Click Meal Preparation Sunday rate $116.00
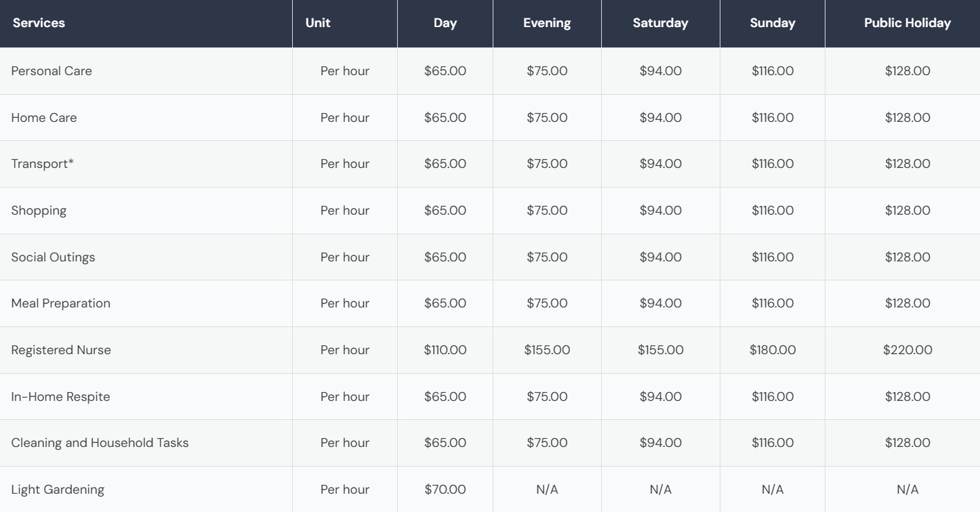 (773, 303)
